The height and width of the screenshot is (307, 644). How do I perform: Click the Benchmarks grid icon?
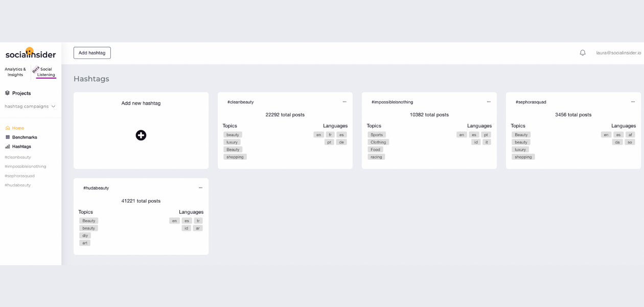click(x=8, y=137)
